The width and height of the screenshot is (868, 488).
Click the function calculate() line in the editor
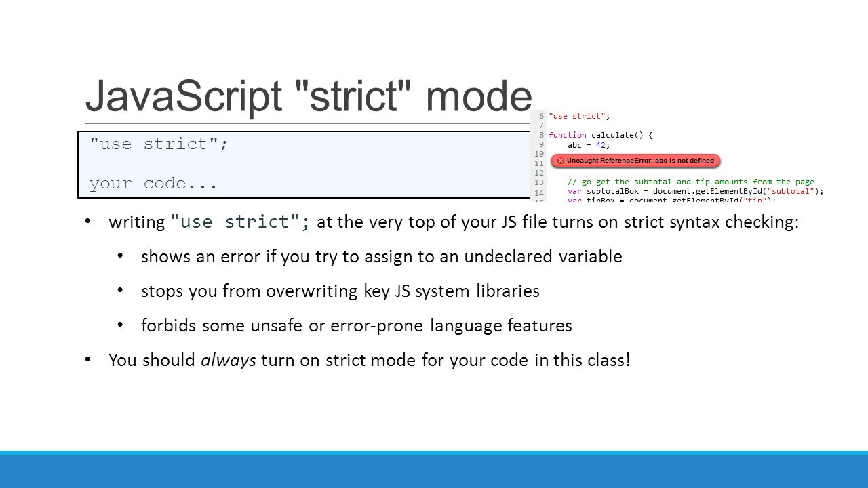click(600, 135)
